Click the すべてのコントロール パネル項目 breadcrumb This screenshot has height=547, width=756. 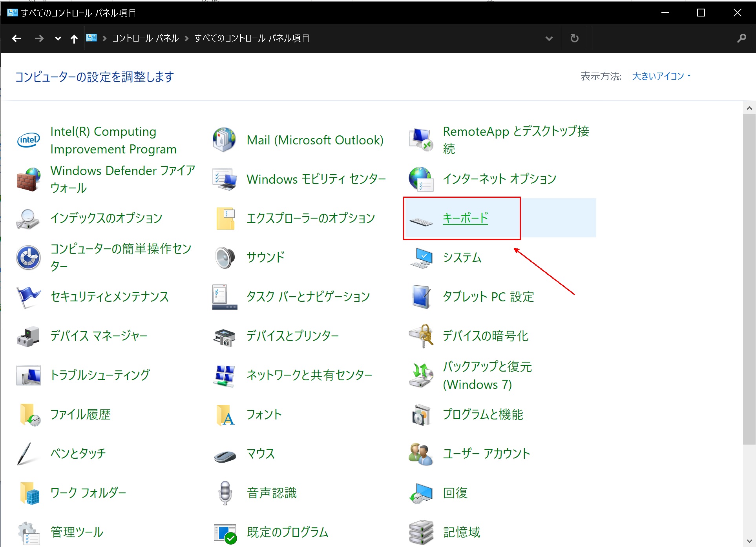(252, 38)
